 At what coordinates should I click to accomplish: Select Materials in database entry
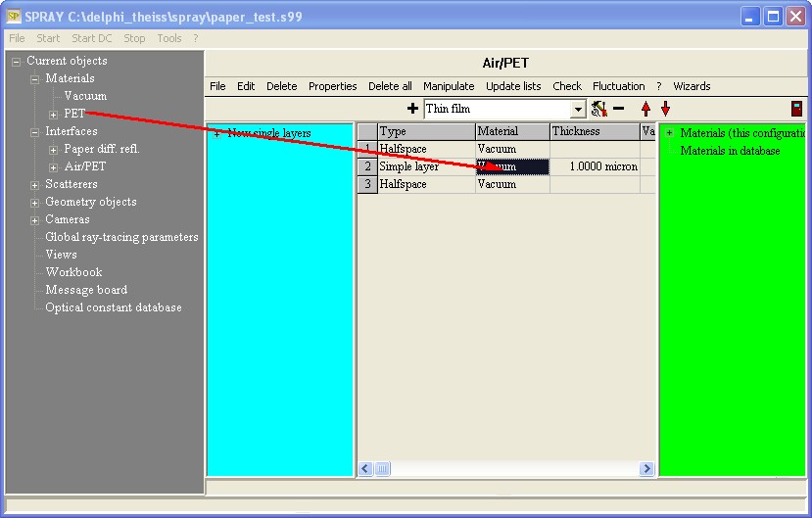coord(730,151)
